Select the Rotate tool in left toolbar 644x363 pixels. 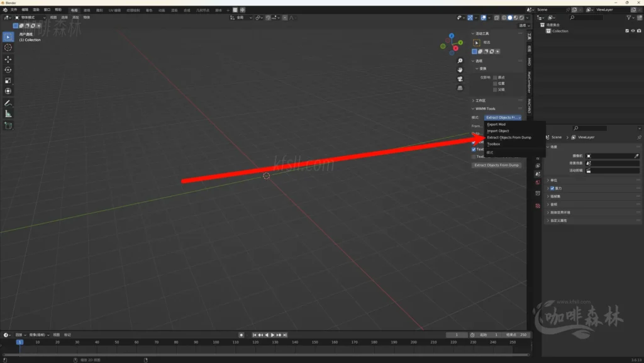click(x=8, y=70)
